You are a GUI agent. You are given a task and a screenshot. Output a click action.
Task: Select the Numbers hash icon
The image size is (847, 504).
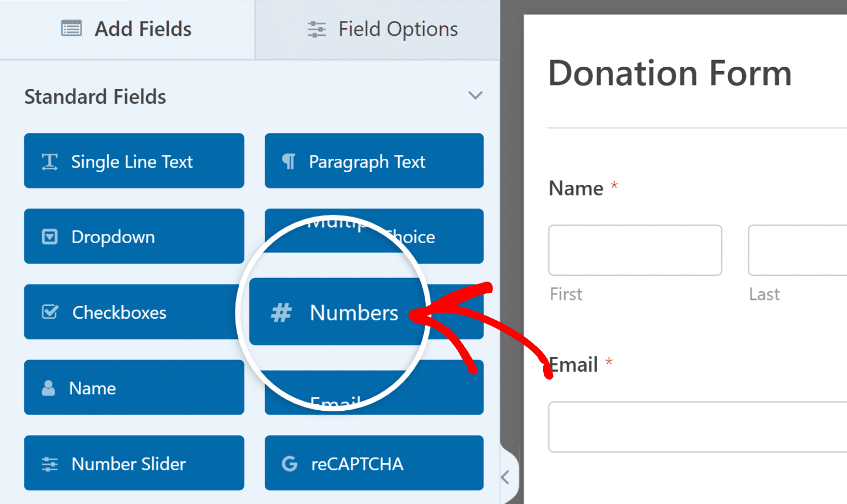tap(281, 313)
